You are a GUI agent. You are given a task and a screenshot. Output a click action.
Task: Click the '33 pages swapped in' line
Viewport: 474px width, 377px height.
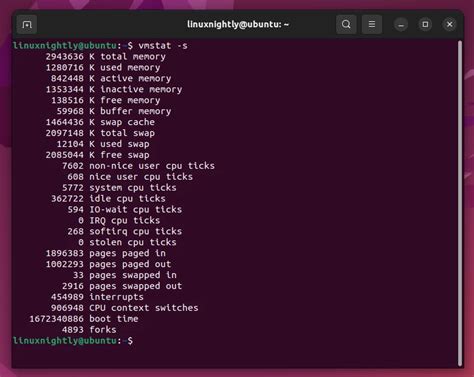(125, 275)
